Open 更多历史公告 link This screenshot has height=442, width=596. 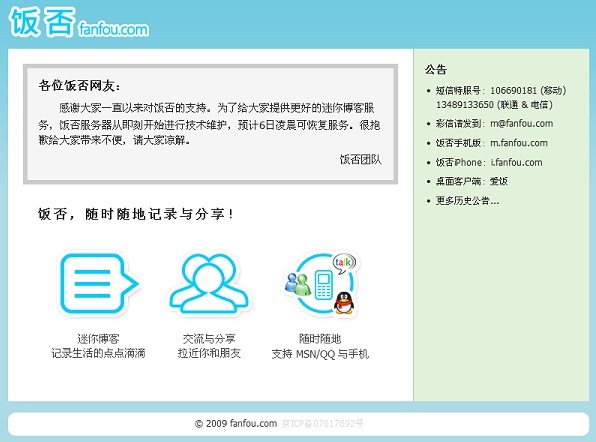(467, 200)
